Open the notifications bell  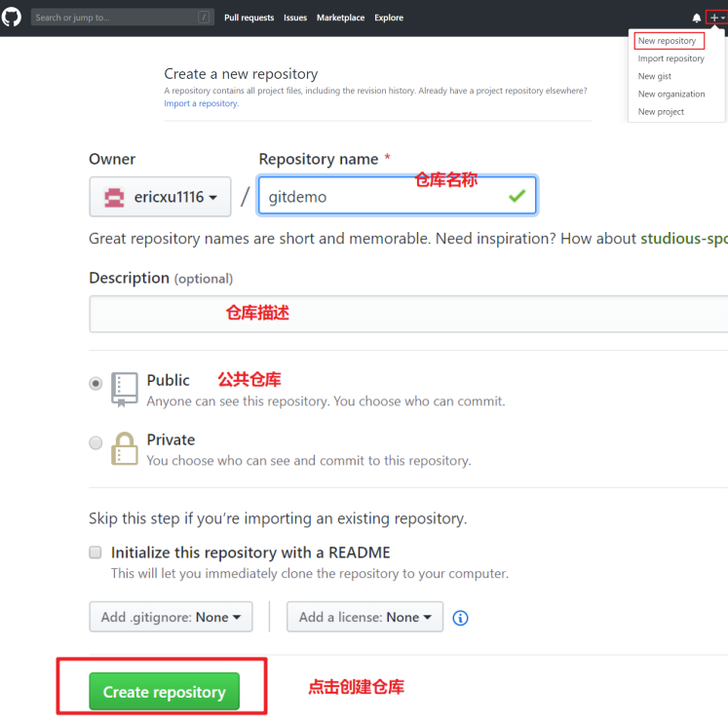697,19
